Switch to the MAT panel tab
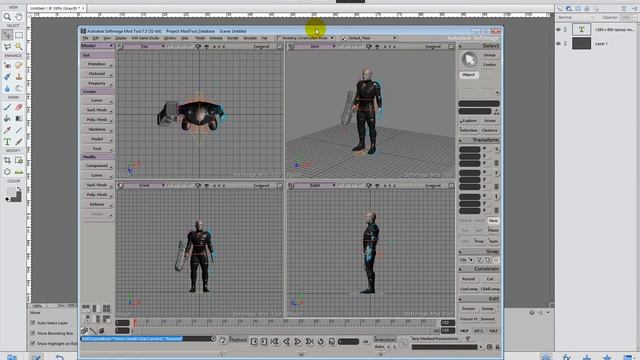Image resolution: width=640 pixels, height=360 pixels. 493,331
